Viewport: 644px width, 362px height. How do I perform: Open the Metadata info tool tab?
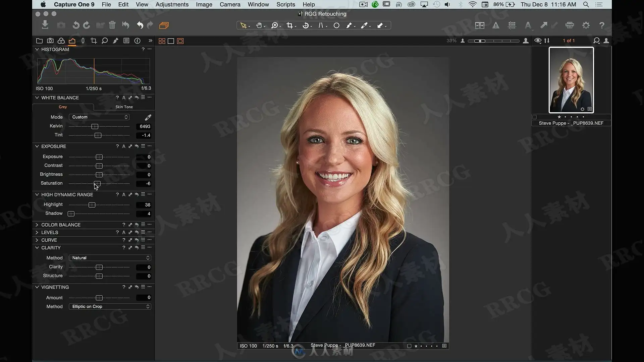click(x=138, y=41)
